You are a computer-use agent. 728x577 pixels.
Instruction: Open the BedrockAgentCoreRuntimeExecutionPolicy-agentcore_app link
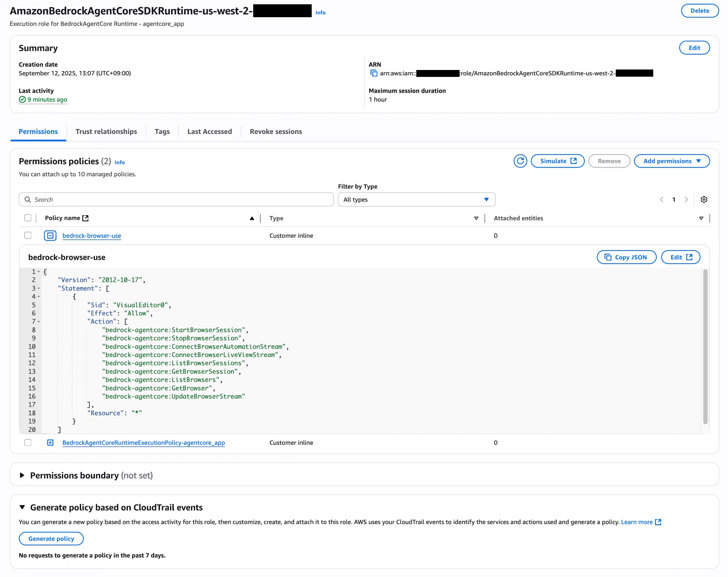pos(144,443)
